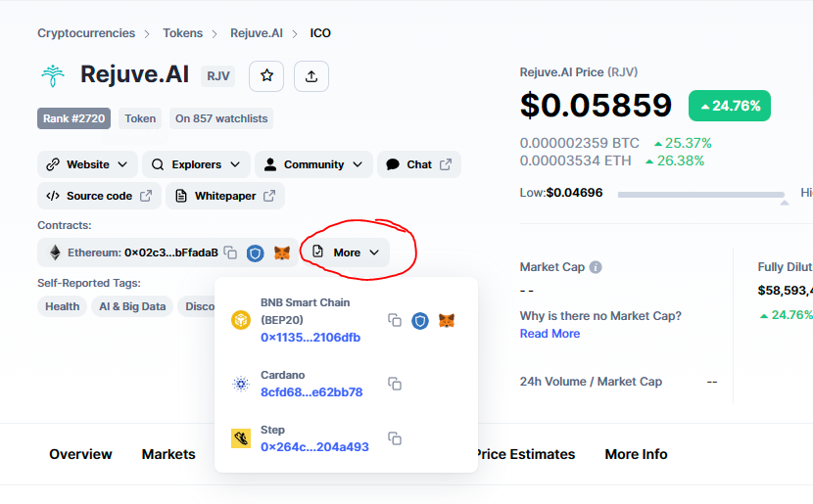Go to Rejuve.AI breadcrumb
The height and width of the screenshot is (504, 813).
pyautogui.click(x=257, y=33)
